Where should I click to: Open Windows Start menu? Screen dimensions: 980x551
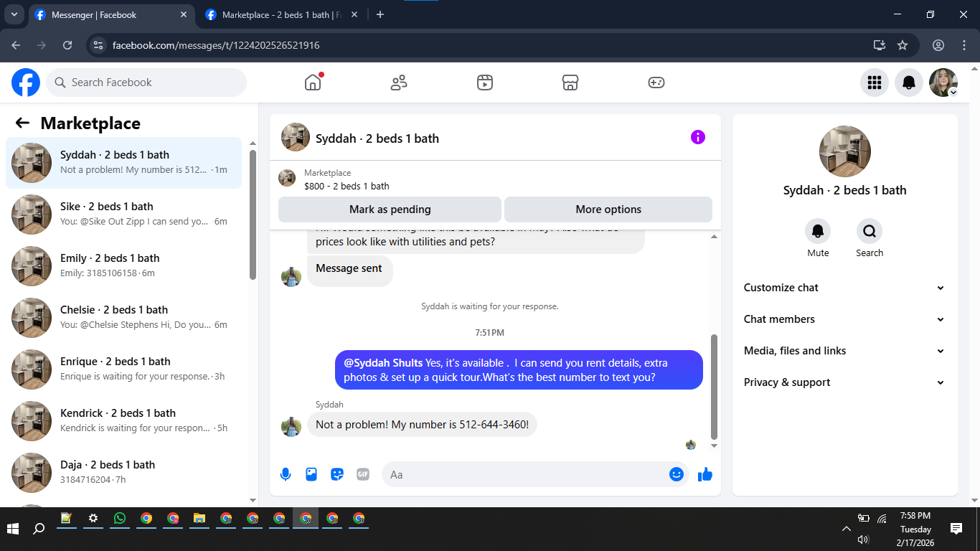click(x=13, y=529)
